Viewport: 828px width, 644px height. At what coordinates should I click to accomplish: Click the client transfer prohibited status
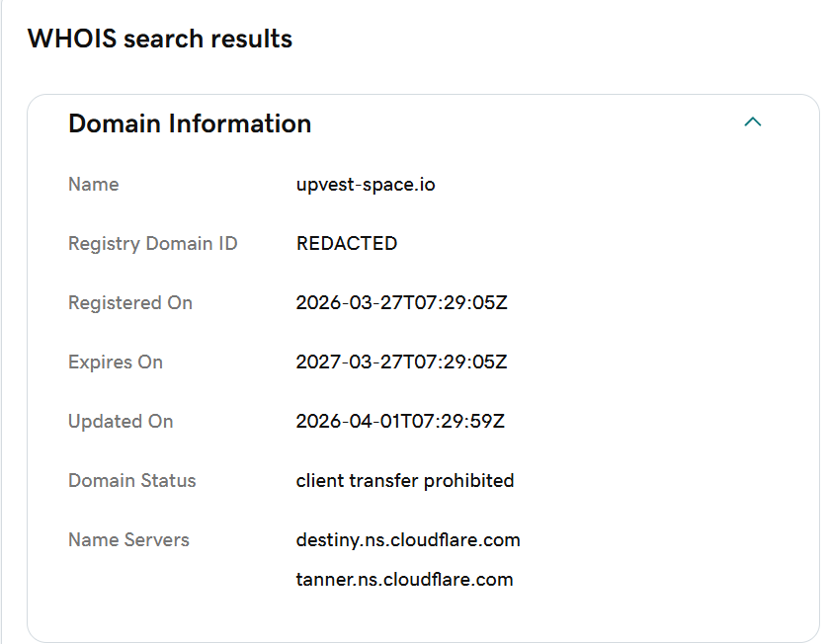click(405, 481)
